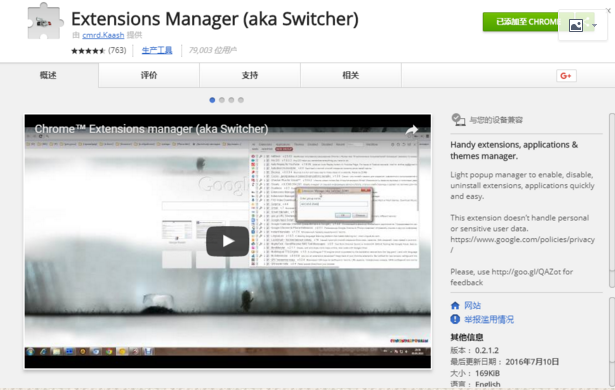This screenshot has width=615, height=390.
Task: Click the device compatibility check icon
Action: click(x=458, y=119)
